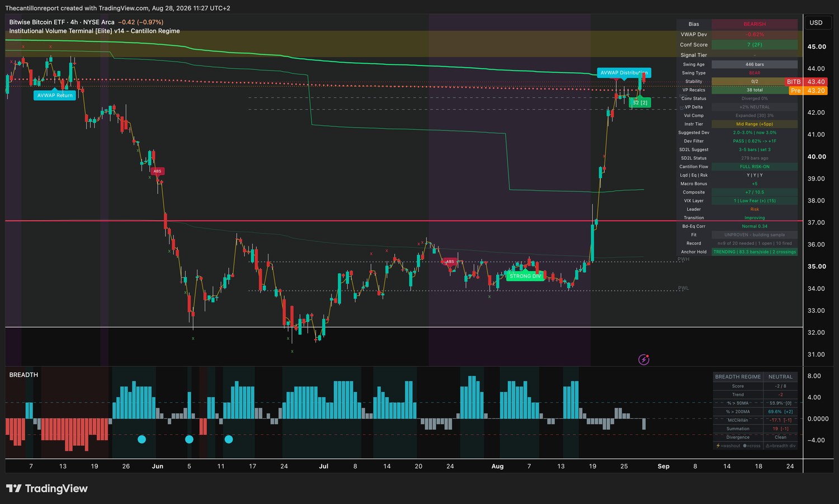Click the BEARISH bias value
This screenshot has width=839, height=504.
coord(755,24)
